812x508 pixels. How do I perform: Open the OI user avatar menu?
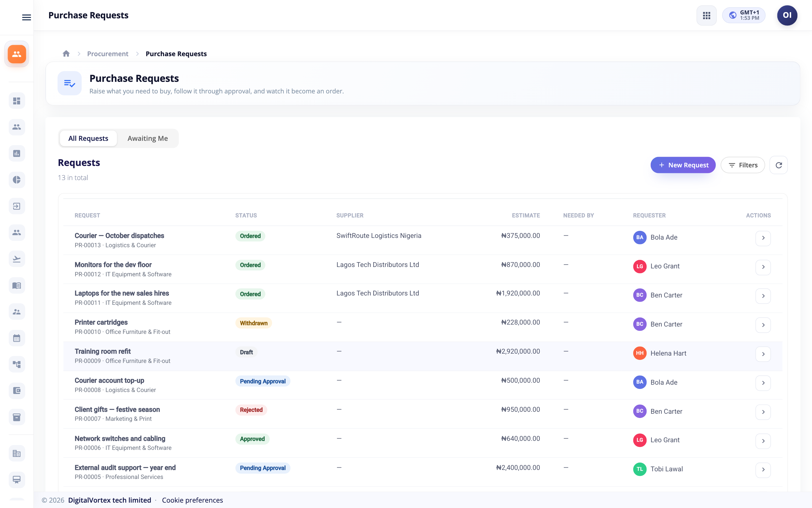(x=787, y=16)
